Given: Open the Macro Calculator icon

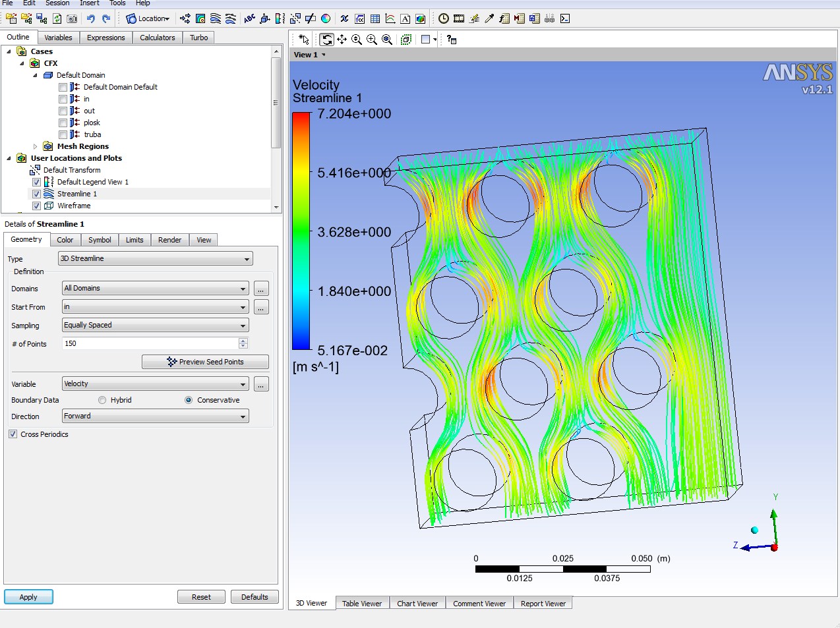Looking at the screenshot, I should 520,18.
